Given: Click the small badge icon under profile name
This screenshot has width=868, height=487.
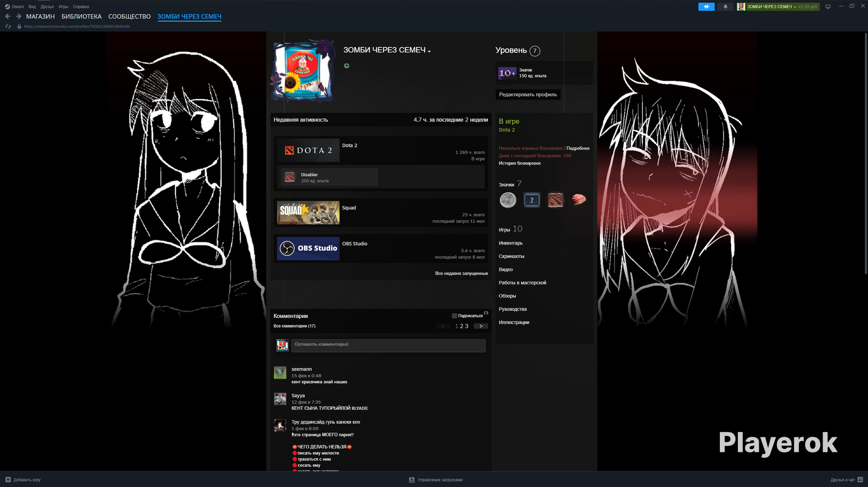Looking at the screenshot, I should (347, 66).
